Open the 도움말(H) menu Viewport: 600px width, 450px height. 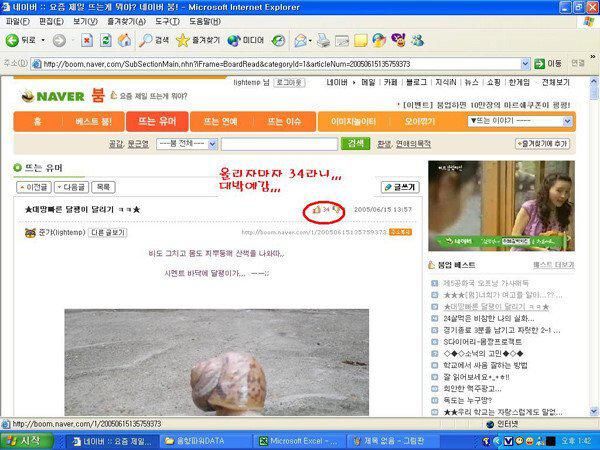click(x=205, y=21)
